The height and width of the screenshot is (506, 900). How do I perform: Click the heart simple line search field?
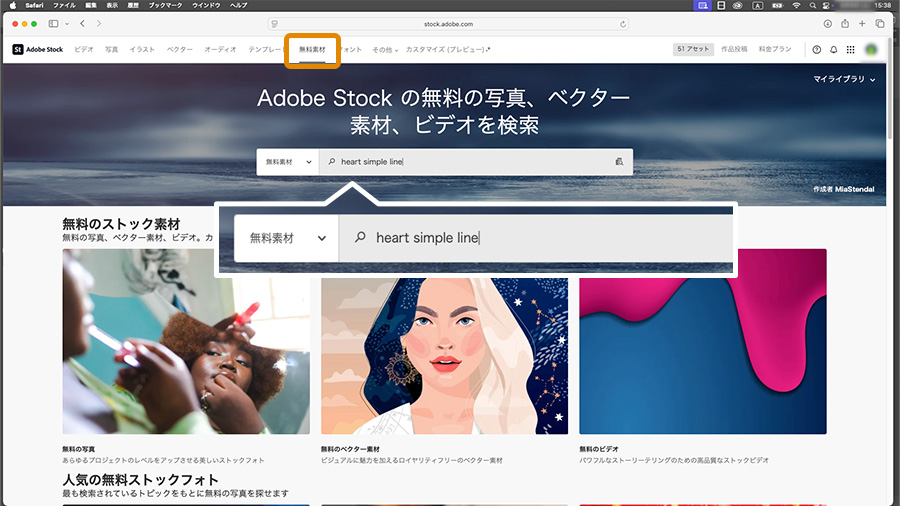476,162
